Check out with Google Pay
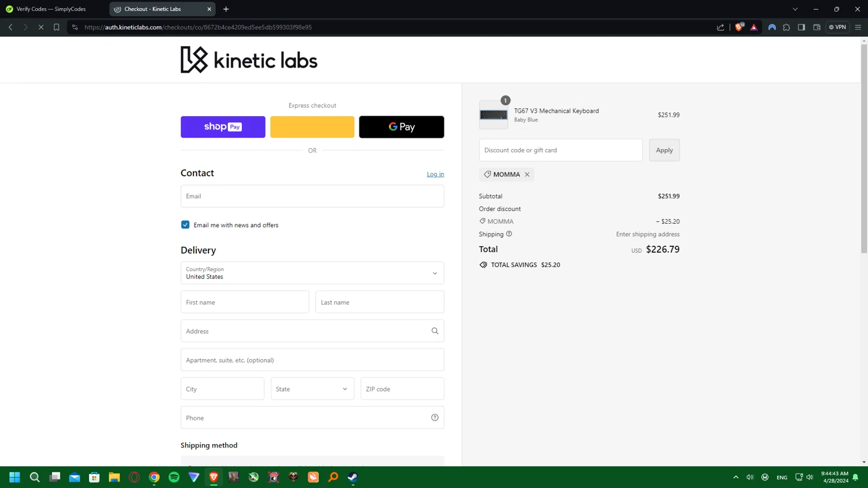The image size is (868, 488). 402,127
